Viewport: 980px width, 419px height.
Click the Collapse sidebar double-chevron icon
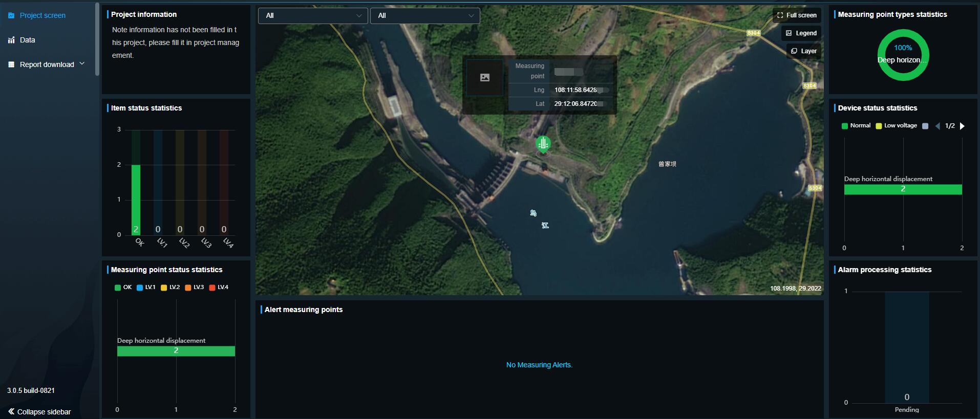coord(11,411)
